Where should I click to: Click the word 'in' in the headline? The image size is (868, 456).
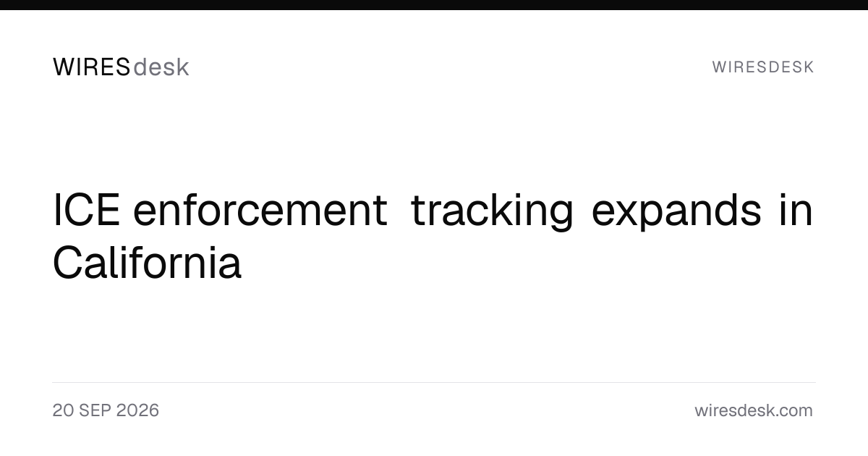(x=796, y=211)
